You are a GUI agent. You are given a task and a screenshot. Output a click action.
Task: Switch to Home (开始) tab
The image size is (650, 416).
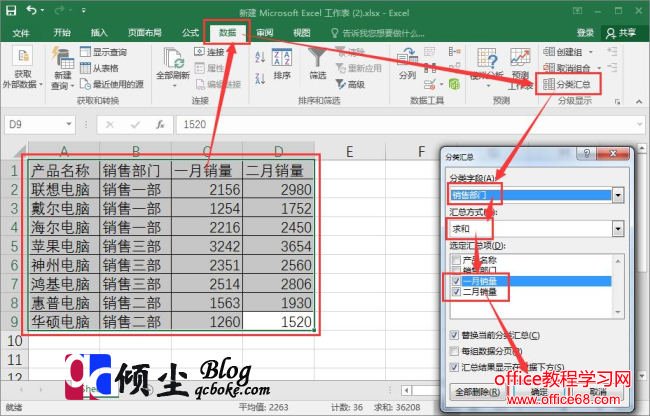[62, 33]
